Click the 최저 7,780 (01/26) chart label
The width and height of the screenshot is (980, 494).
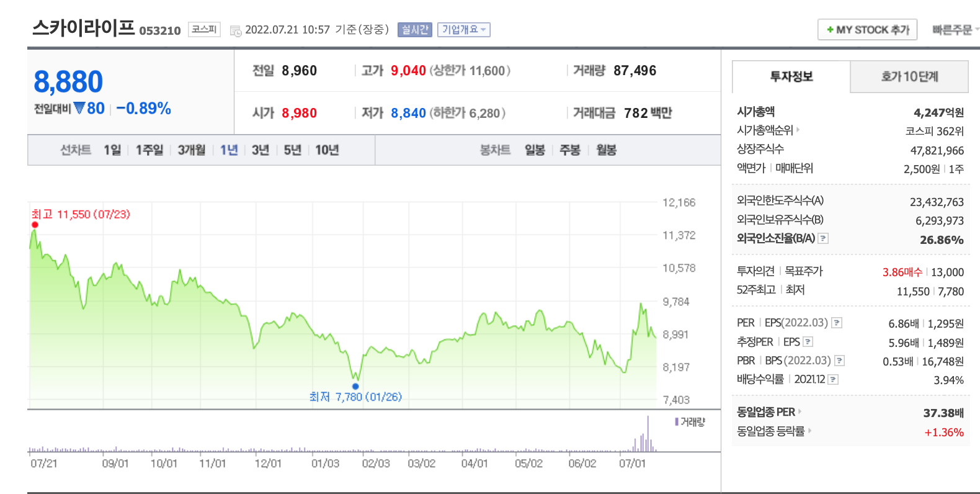[x=355, y=397]
